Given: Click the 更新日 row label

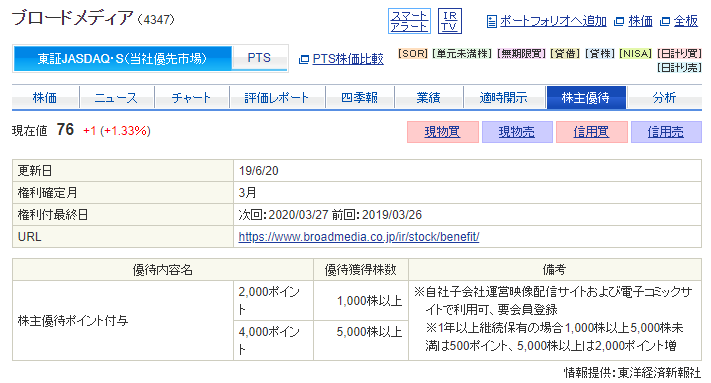Looking at the screenshot, I should tap(35, 171).
